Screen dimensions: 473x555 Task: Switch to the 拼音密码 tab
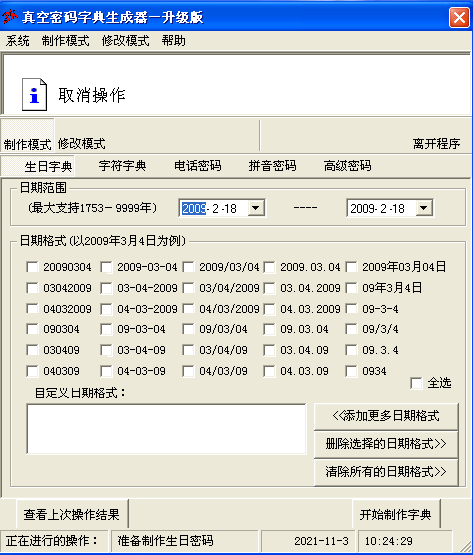pyautogui.click(x=272, y=165)
